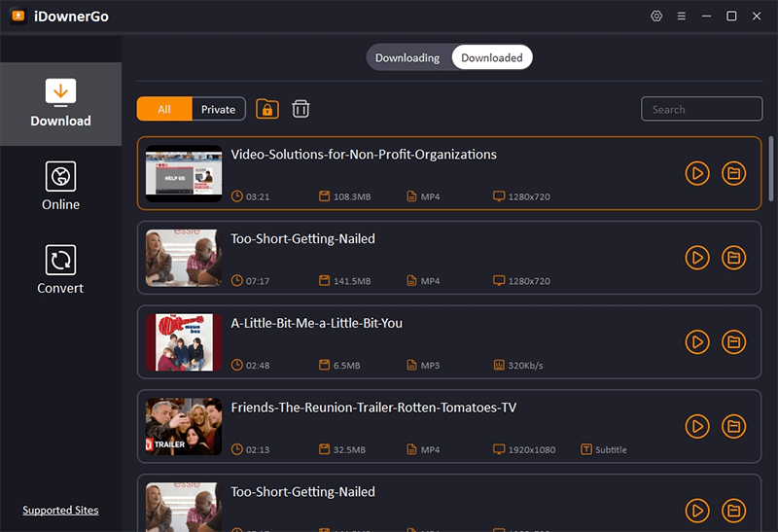Open the Supported Sites link
The width and height of the screenshot is (778, 532).
pos(60,511)
